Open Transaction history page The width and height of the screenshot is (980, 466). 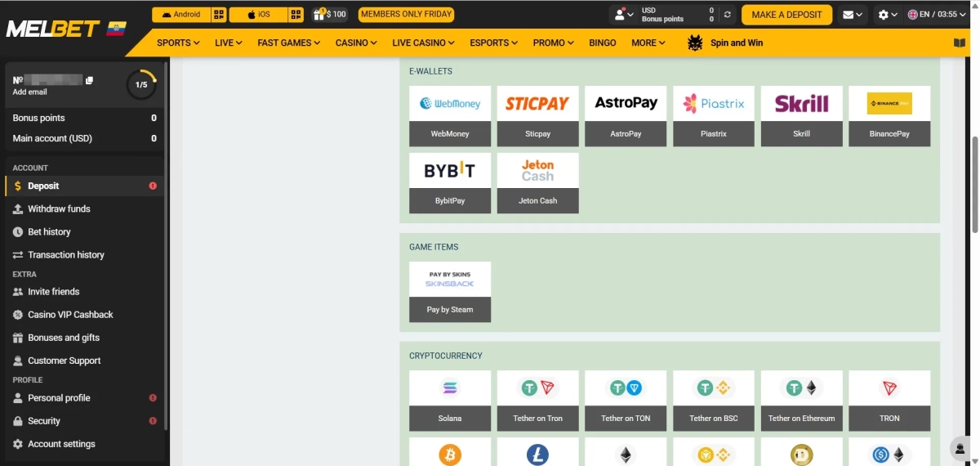pyautogui.click(x=65, y=255)
